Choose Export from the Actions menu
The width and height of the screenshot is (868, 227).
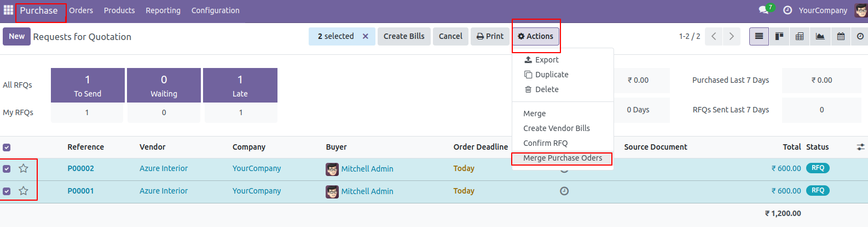coord(563,60)
